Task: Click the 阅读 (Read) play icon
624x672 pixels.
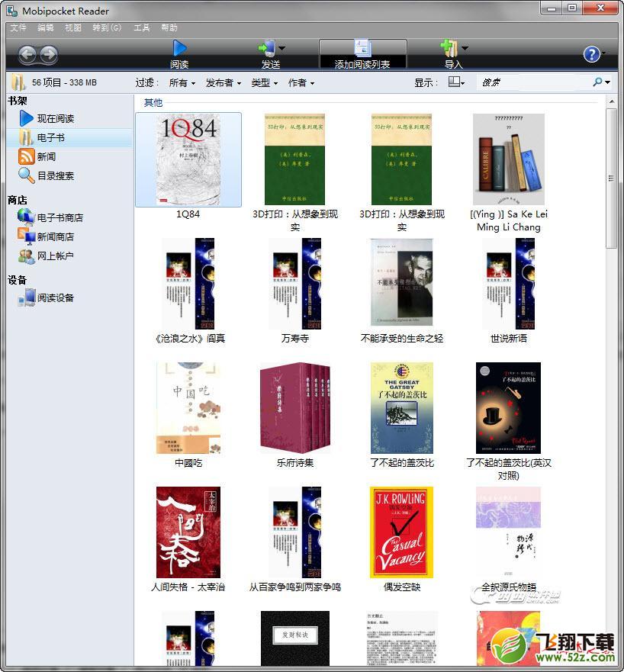Action: click(x=179, y=48)
